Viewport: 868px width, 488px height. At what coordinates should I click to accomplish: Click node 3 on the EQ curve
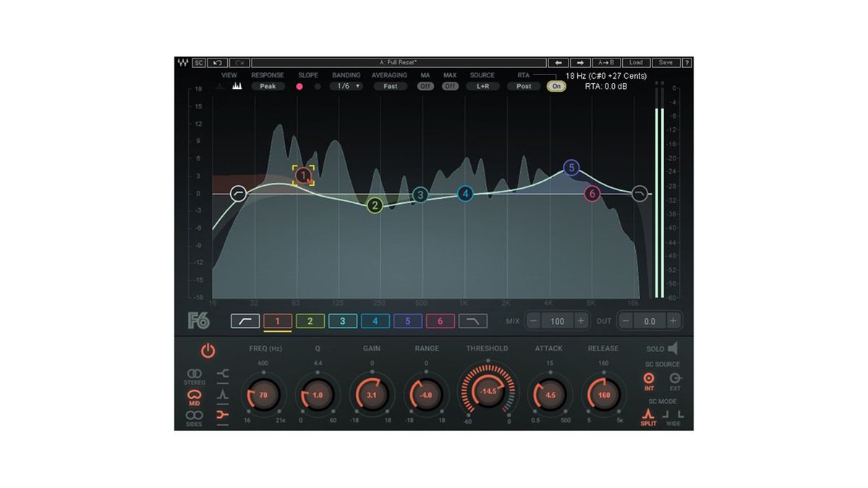[419, 194]
